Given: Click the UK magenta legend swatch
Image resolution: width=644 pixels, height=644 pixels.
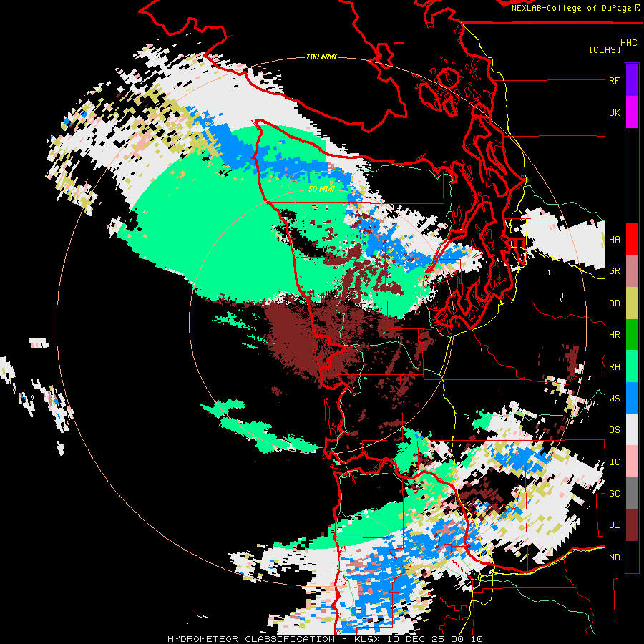Looking at the screenshot, I should pyautogui.click(x=632, y=112).
